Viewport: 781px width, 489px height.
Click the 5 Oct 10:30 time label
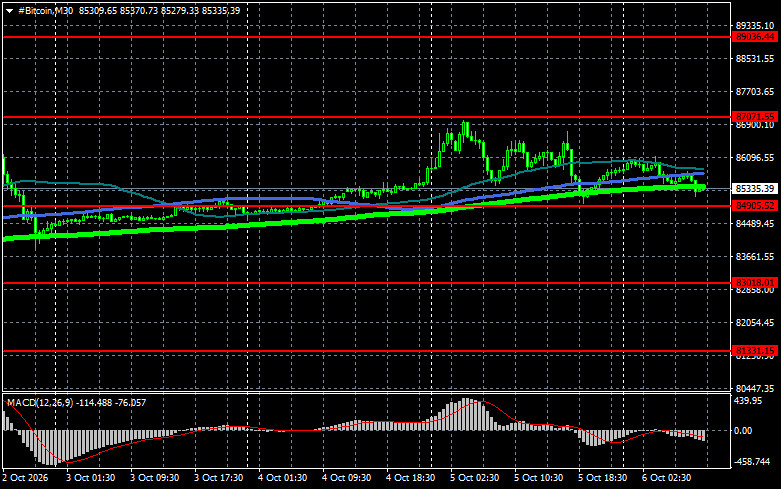click(x=538, y=478)
